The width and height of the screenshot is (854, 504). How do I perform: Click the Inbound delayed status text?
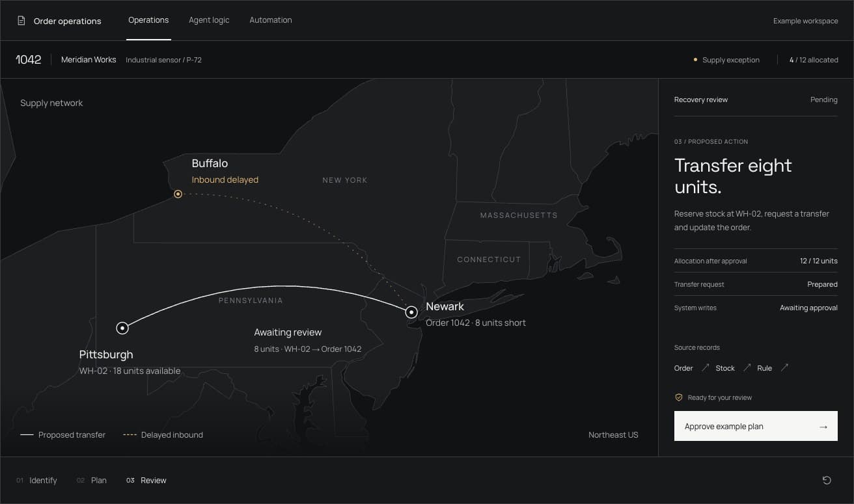[225, 179]
